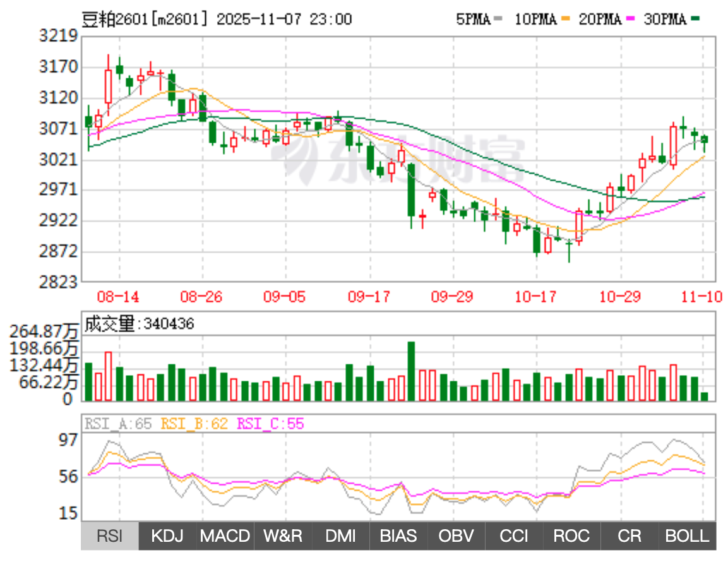
Task: Open the BOLL indicator tab
Action: [x=687, y=536]
